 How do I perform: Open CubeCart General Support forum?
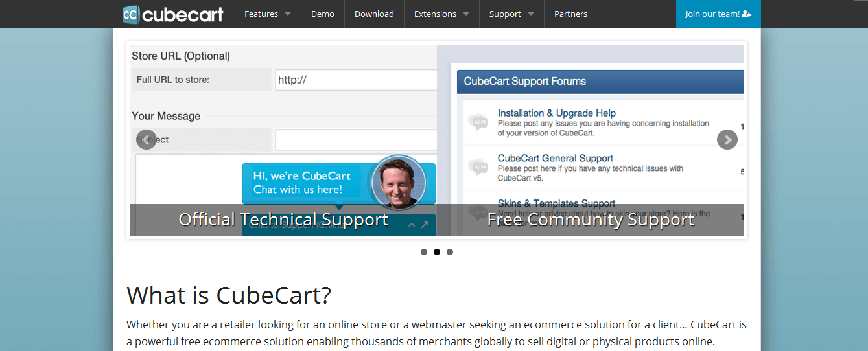[556, 158]
